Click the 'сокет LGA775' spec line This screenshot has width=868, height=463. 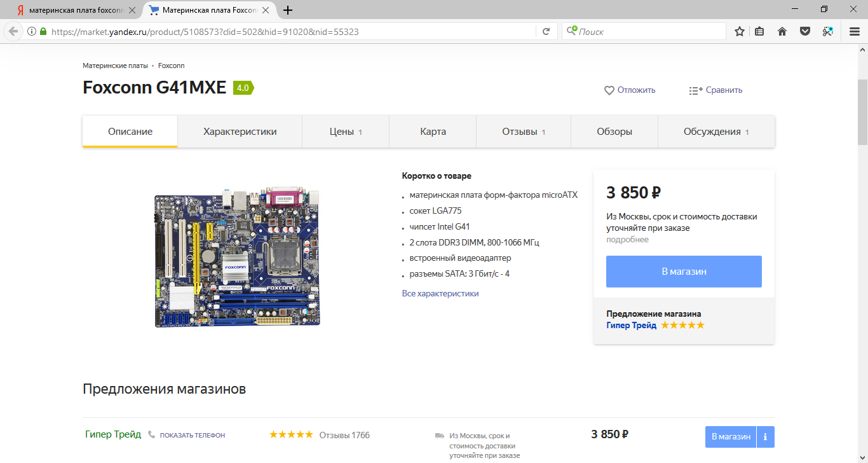click(x=435, y=211)
